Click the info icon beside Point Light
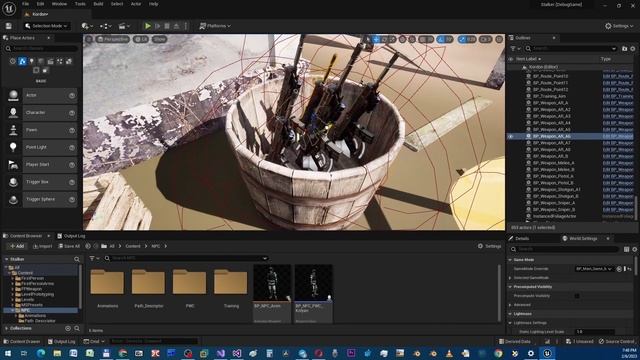This screenshot has height=360, width=640. coord(72,147)
